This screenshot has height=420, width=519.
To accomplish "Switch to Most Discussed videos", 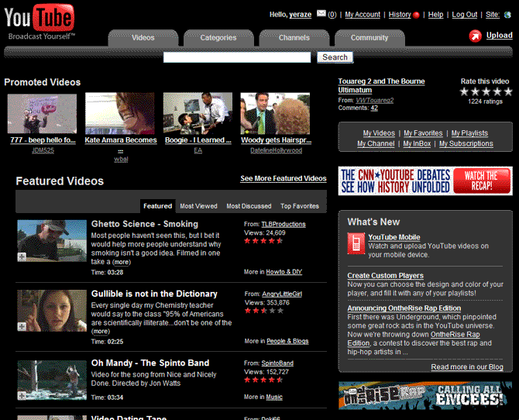I will pyautogui.click(x=249, y=206).
